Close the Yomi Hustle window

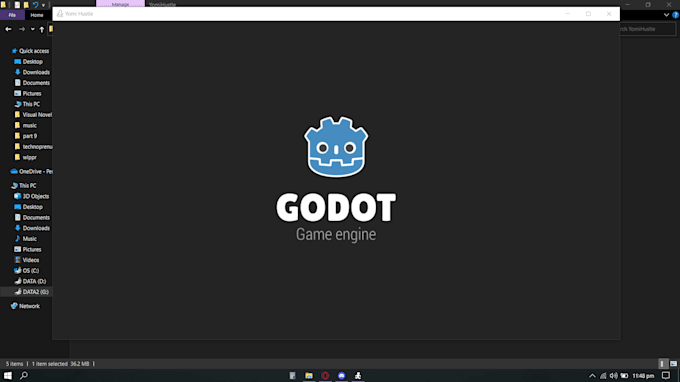(x=609, y=14)
